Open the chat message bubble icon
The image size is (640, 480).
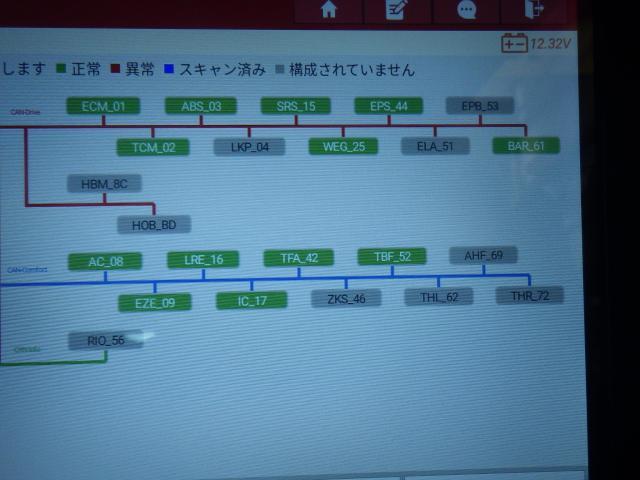coord(466,9)
